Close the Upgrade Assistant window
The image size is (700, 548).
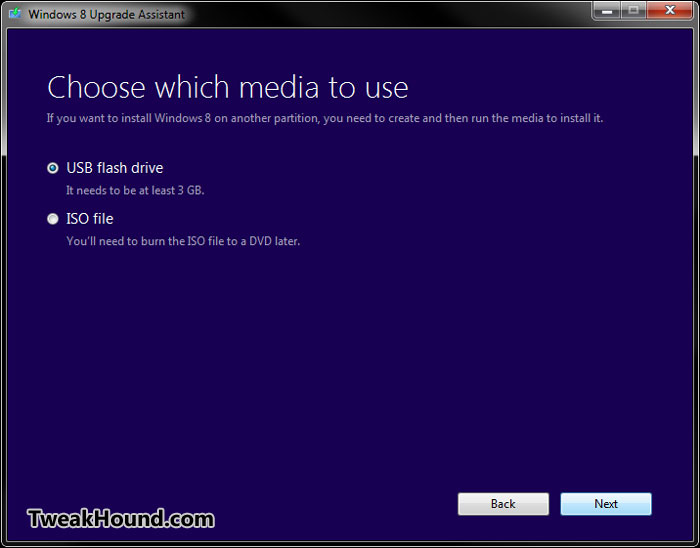(669, 11)
